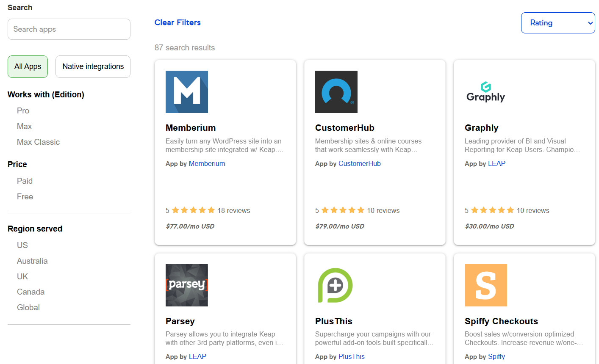Switch to Native integrations tab
Image resolution: width=599 pixels, height=364 pixels.
click(93, 66)
